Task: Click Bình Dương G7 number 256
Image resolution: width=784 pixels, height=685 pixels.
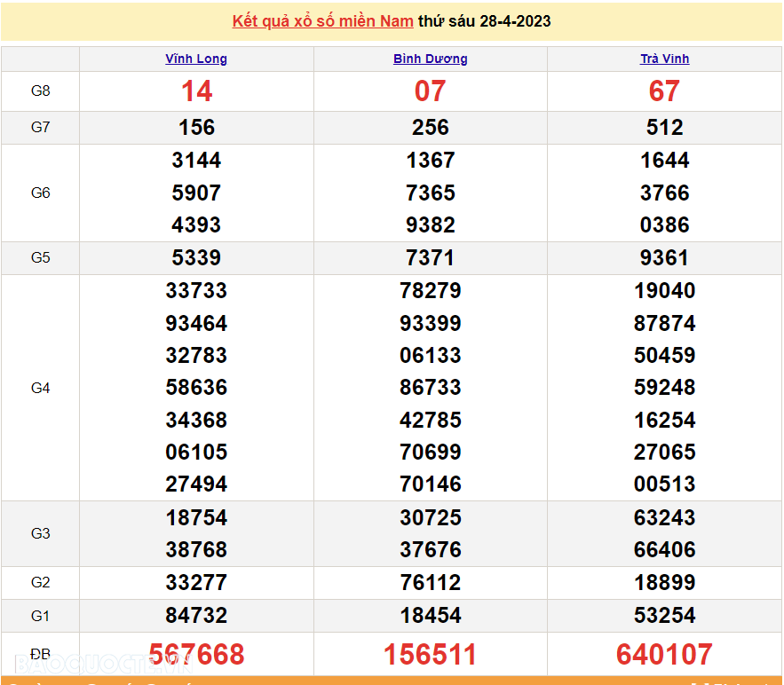Action: click(x=431, y=127)
